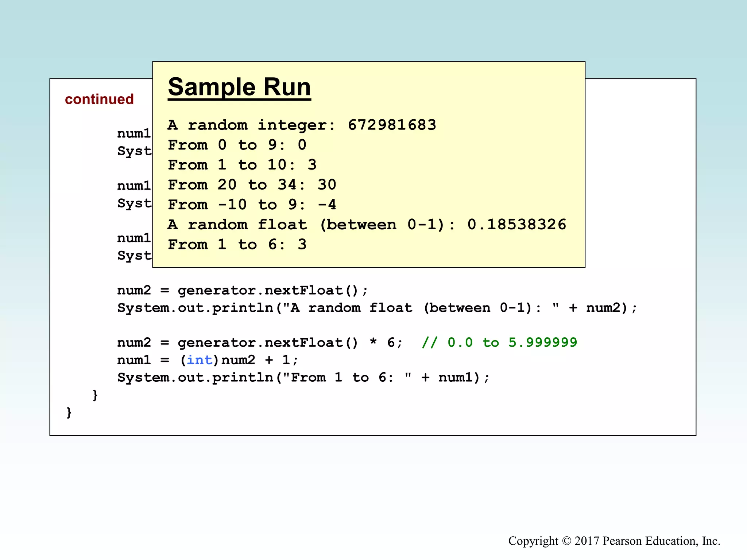Click the From -10 to 9 output line
Viewport: 747px width, 560px height.
pyautogui.click(x=252, y=205)
